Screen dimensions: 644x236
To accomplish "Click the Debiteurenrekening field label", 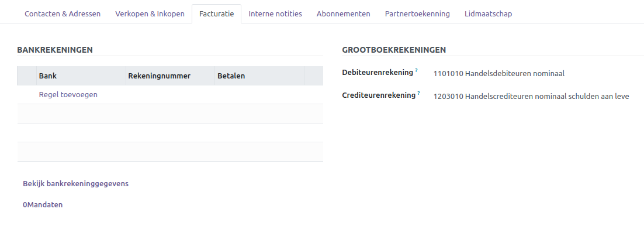I will (x=377, y=73).
